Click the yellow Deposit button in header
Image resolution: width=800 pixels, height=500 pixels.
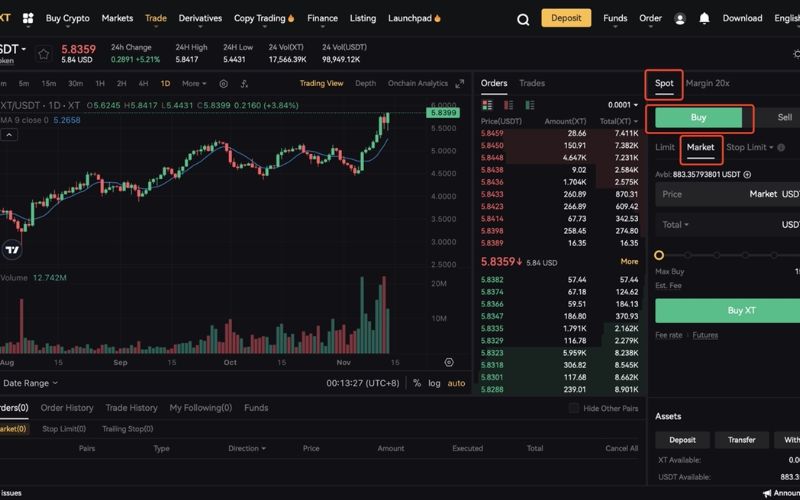click(566, 18)
